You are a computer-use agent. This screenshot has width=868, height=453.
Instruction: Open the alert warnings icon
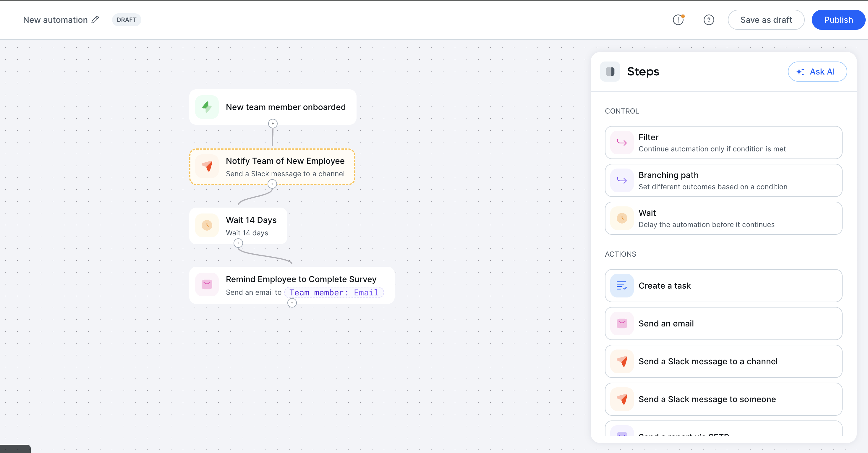click(x=678, y=20)
